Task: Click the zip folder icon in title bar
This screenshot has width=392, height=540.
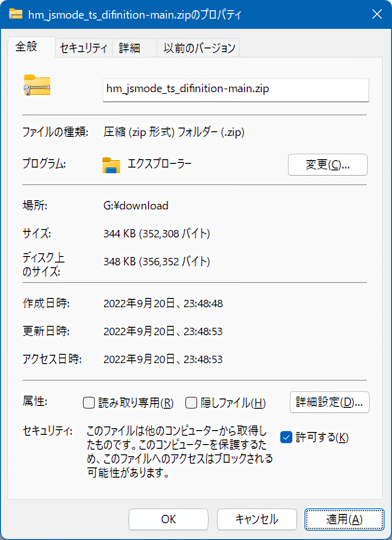Action: point(16,14)
